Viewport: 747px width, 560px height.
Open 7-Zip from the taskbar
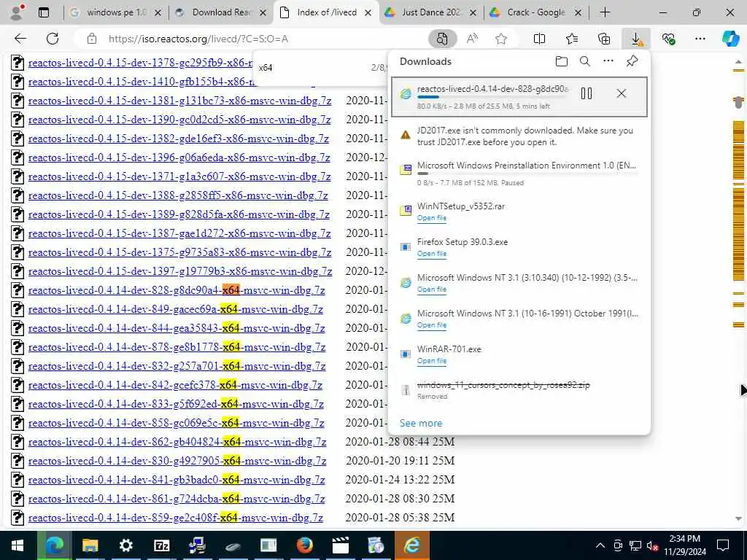coord(161,545)
